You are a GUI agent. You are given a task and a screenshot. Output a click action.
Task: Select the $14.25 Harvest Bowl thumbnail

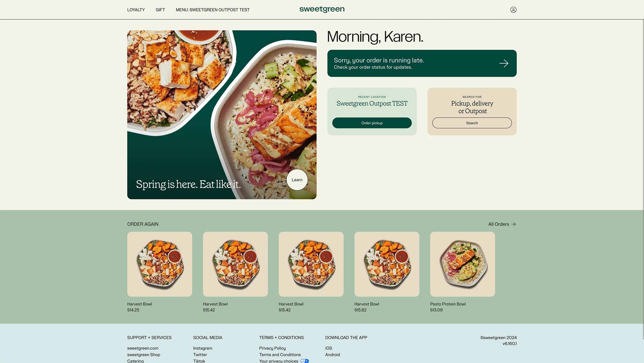[x=160, y=264]
